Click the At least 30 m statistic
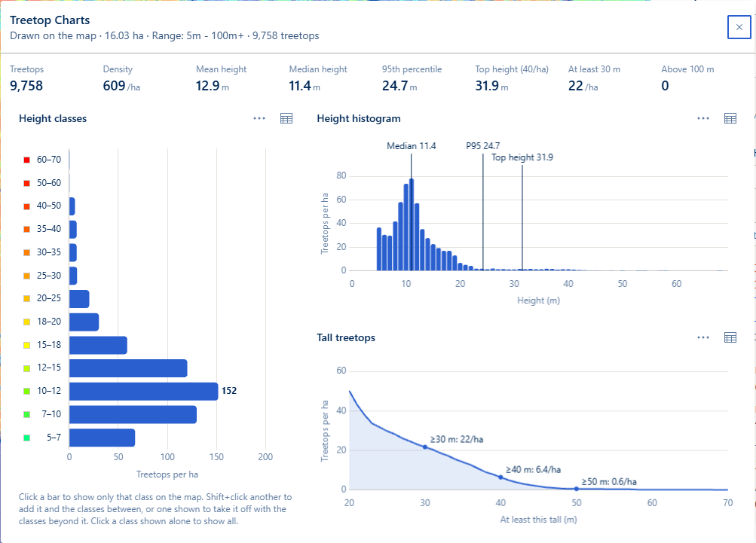 [594, 78]
